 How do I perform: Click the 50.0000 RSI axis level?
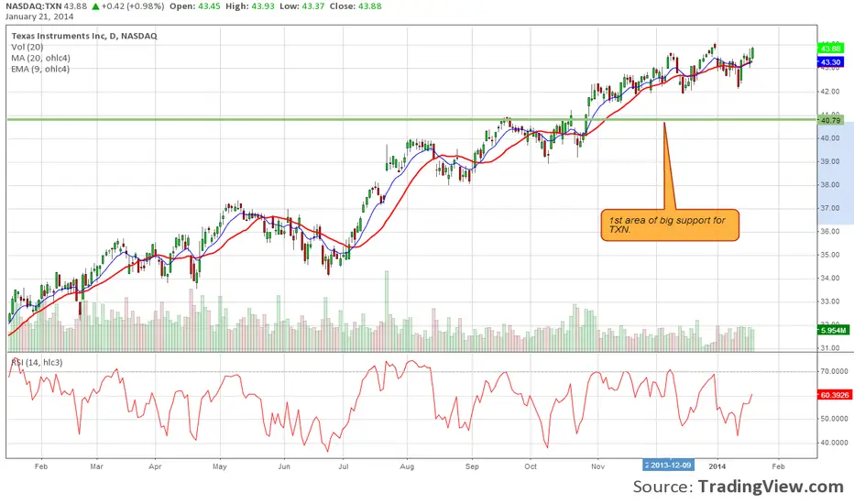coord(834,419)
